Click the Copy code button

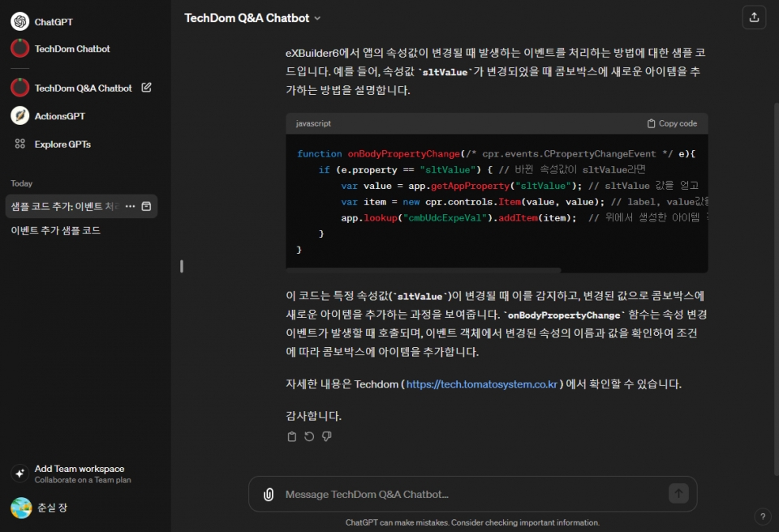[x=672, y=123]
